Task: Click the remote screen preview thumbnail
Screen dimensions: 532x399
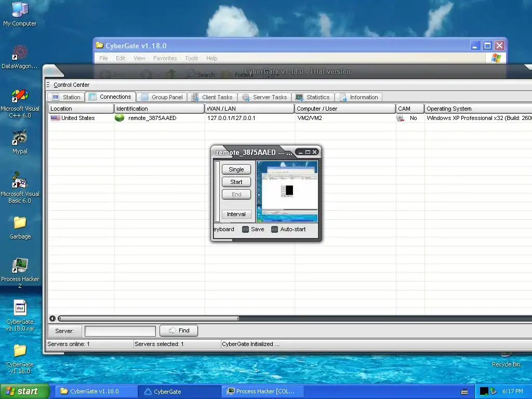Action: 287,191
